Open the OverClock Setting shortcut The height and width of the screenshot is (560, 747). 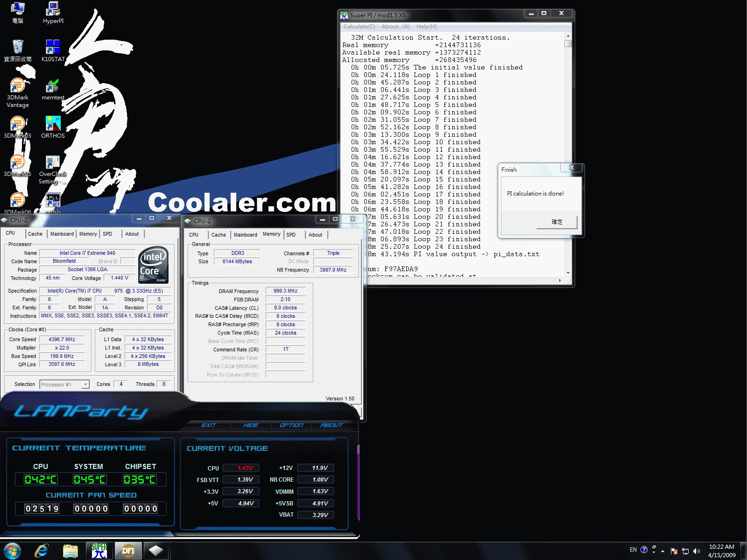tap(53, 169)
